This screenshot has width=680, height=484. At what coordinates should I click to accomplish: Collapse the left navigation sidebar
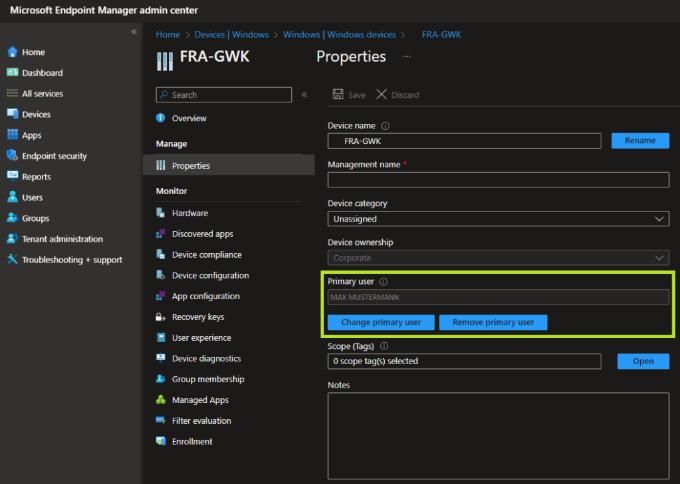[133, 32]
